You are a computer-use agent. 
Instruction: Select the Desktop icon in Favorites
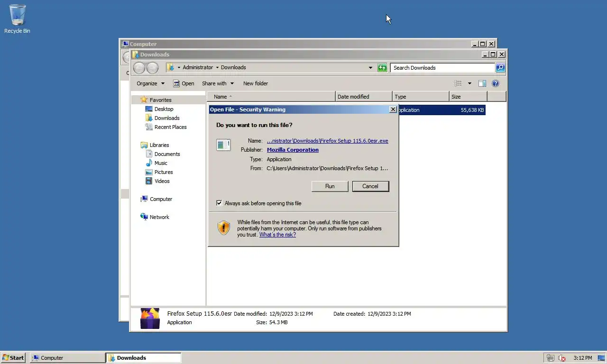click(149, 109)
